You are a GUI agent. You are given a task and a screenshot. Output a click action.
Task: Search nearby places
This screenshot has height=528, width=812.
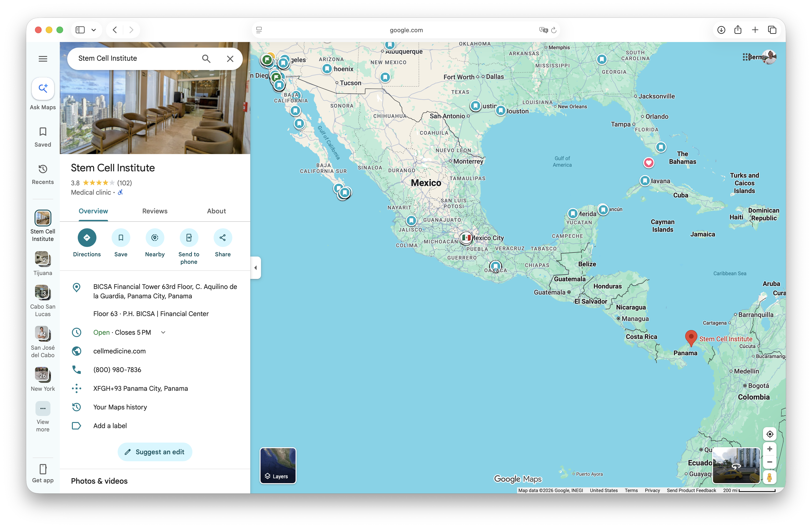[x=155, y=243]
